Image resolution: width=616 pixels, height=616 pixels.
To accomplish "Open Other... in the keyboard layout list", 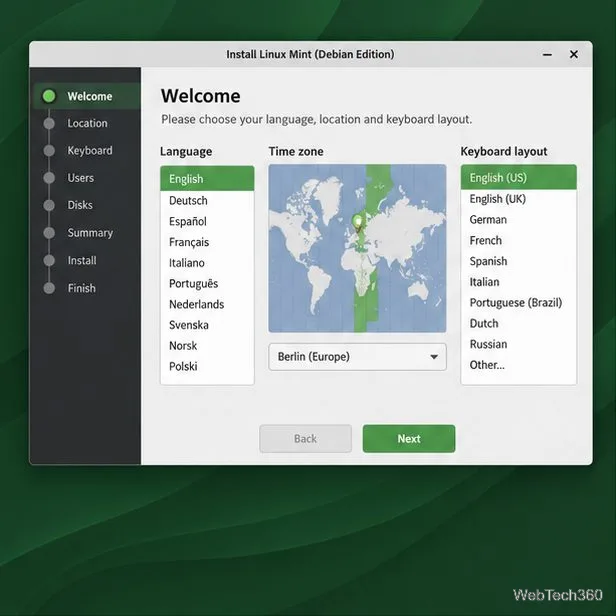I will pos(519,365).
